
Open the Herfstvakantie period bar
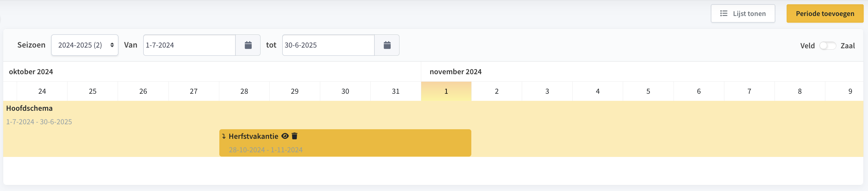(x=345, y=143)
